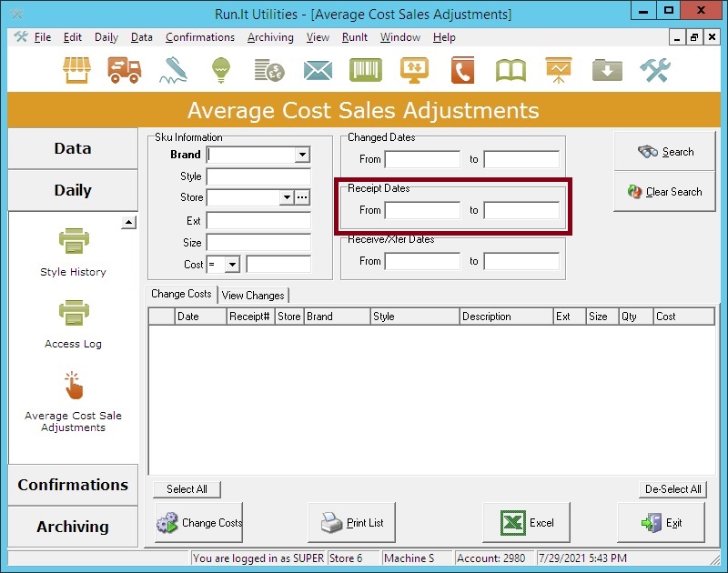Click the Ext input field
This screenshot has height=573, width=728.
pyautogui.click(x=258, y=220)
